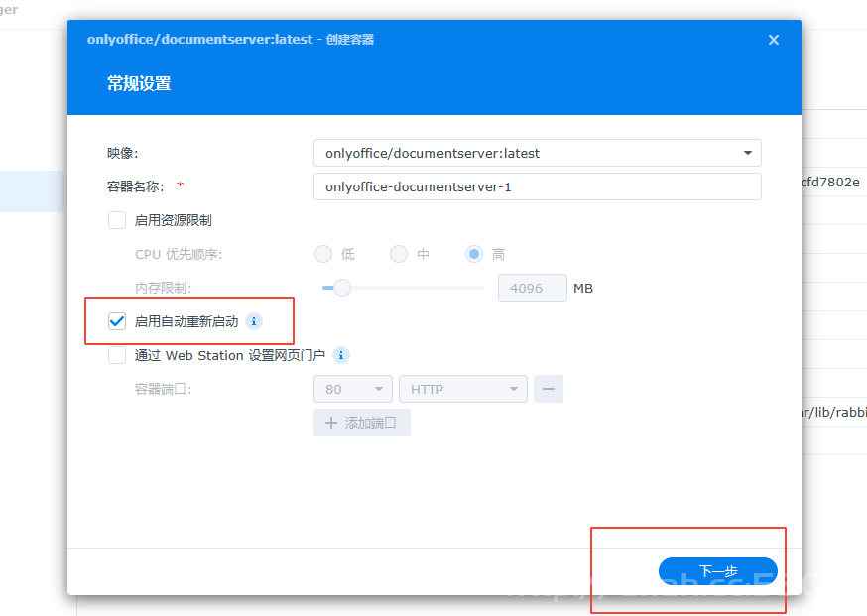
Task: Click the CPU 优先顺序 label
Action: (179, 254)
